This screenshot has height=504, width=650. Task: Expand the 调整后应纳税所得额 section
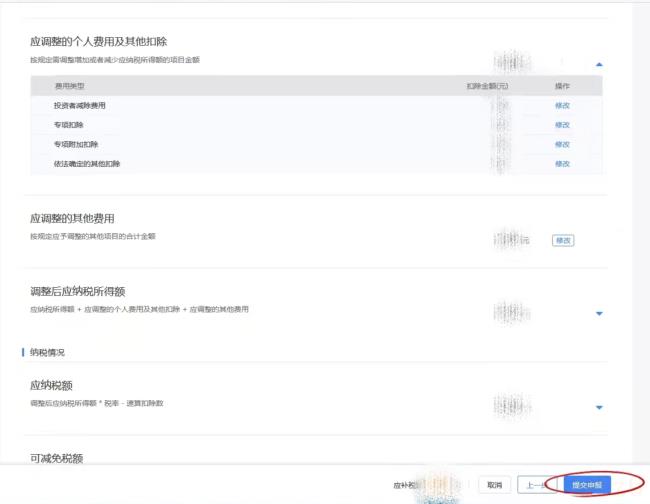click(x=599, y=313)
